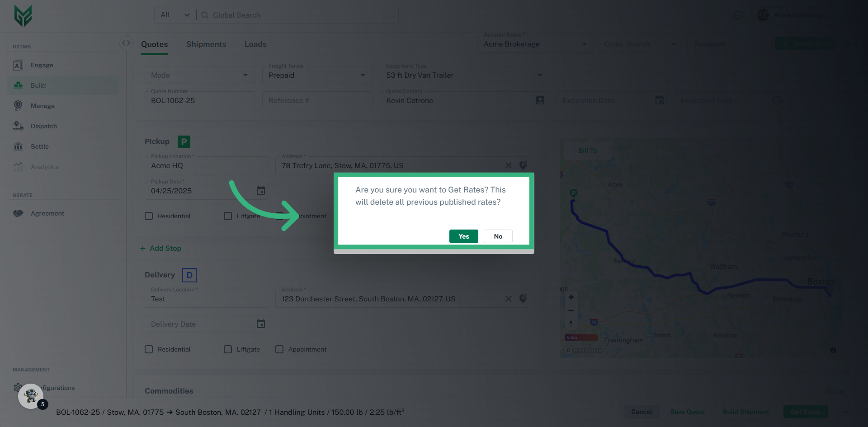
Task: Check Appointment under Delivery
Action: (x=279, y=349)
